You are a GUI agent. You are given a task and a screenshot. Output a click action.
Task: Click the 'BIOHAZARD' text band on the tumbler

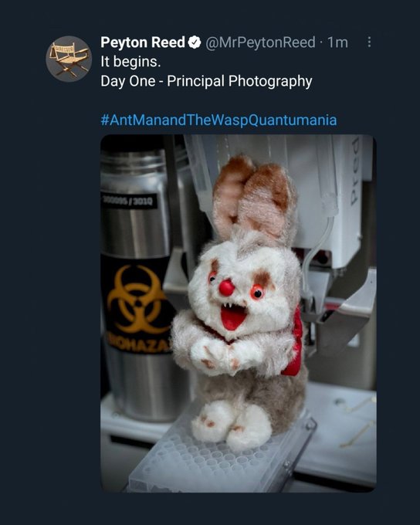(x=137, y=344)
